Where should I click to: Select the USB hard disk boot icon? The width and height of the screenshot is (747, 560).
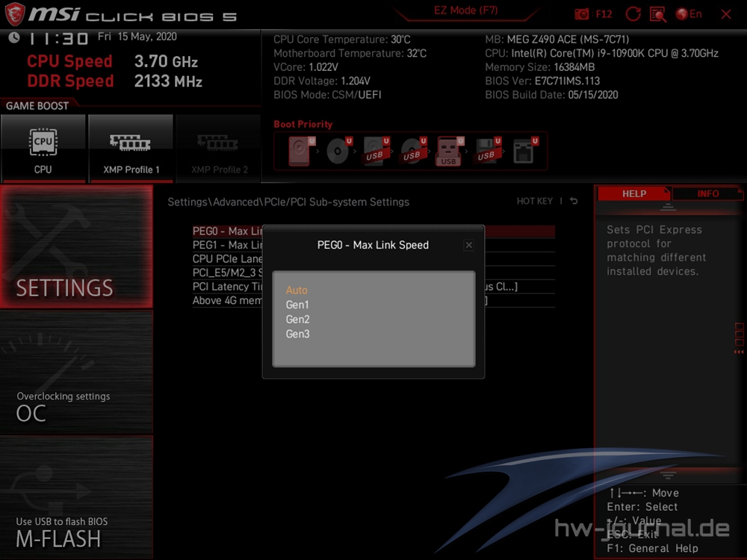(x=376, y=151)
